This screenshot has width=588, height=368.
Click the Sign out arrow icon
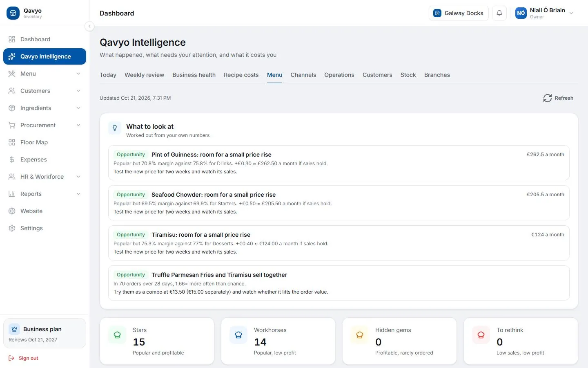point(11,358)
